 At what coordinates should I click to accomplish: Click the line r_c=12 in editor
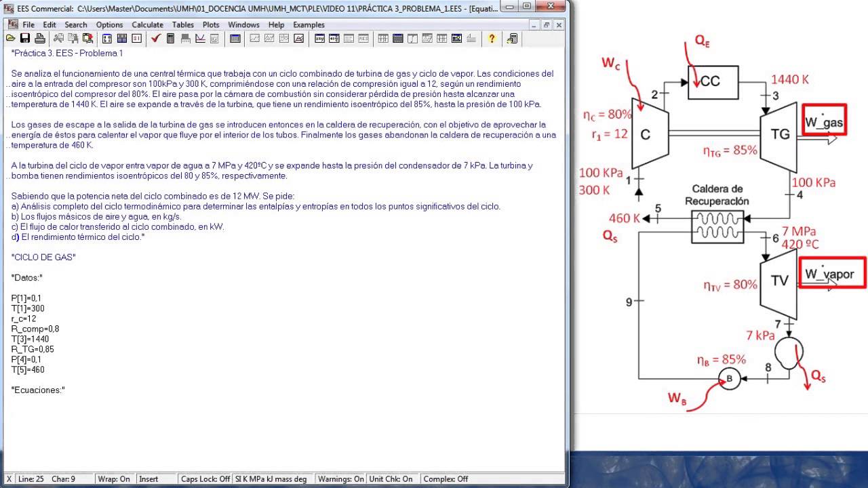[x=24, y=319]
